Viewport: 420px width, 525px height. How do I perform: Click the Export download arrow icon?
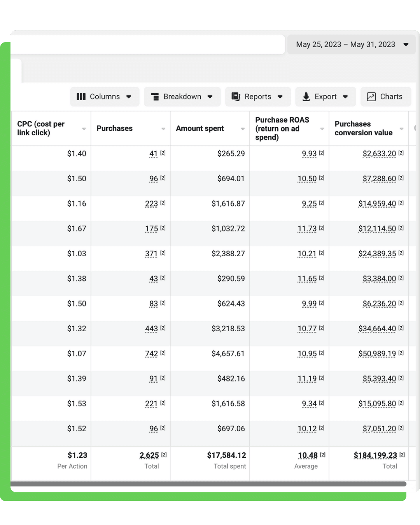click(x=306, y=97)
